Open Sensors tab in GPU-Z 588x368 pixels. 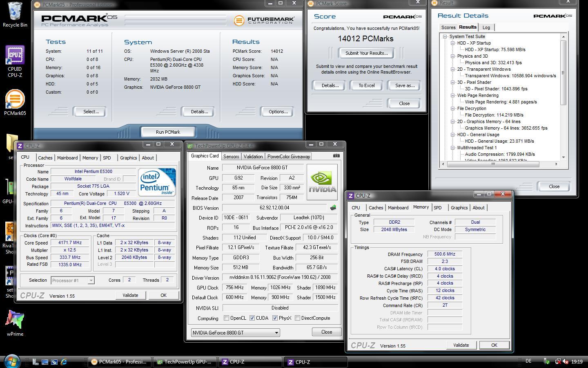[231, 157]
